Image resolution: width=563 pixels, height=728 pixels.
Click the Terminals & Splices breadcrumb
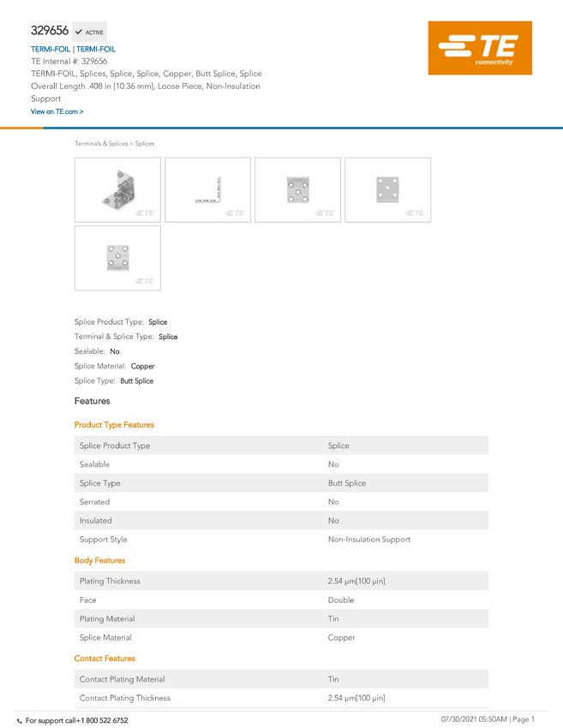click(101, 144)
